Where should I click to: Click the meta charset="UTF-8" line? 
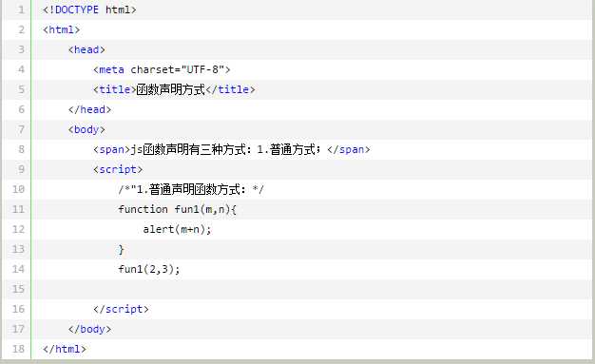[x=162, y=69]
